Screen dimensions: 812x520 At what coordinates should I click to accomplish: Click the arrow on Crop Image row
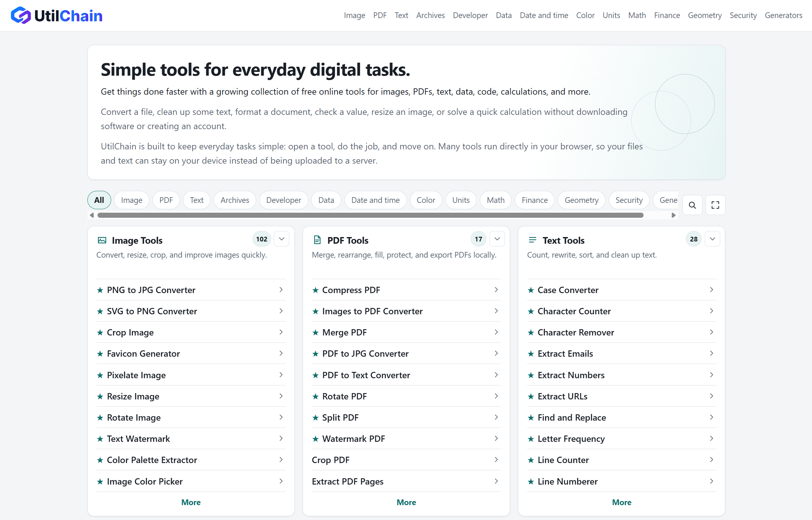tap(281, 332)
